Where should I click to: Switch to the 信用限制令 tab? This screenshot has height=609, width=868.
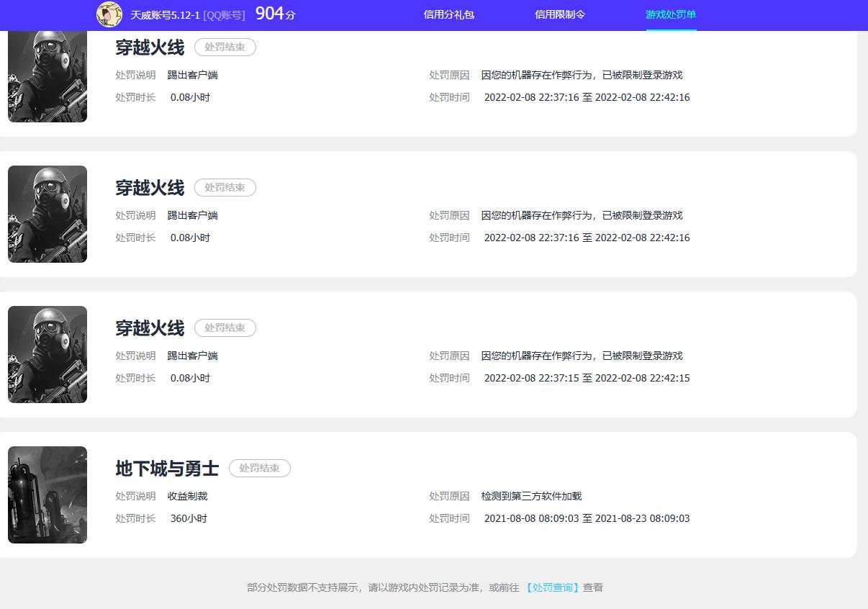point(560,14)
